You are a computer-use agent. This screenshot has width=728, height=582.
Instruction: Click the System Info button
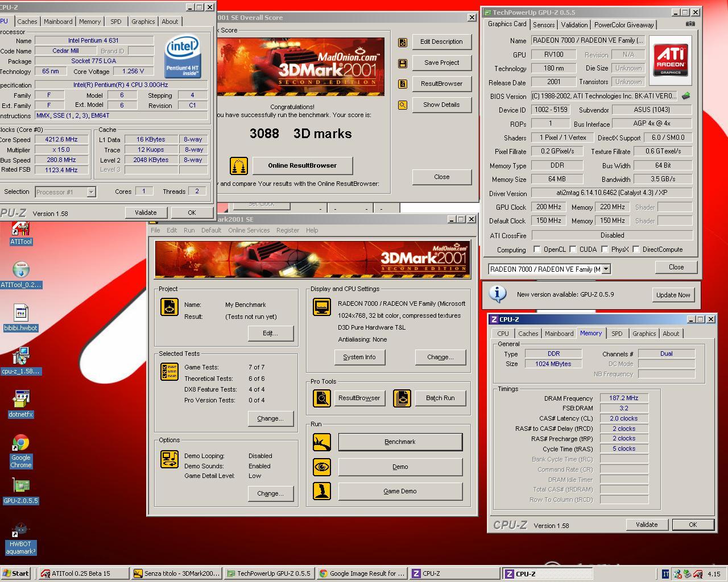click(x=359, y=357)
